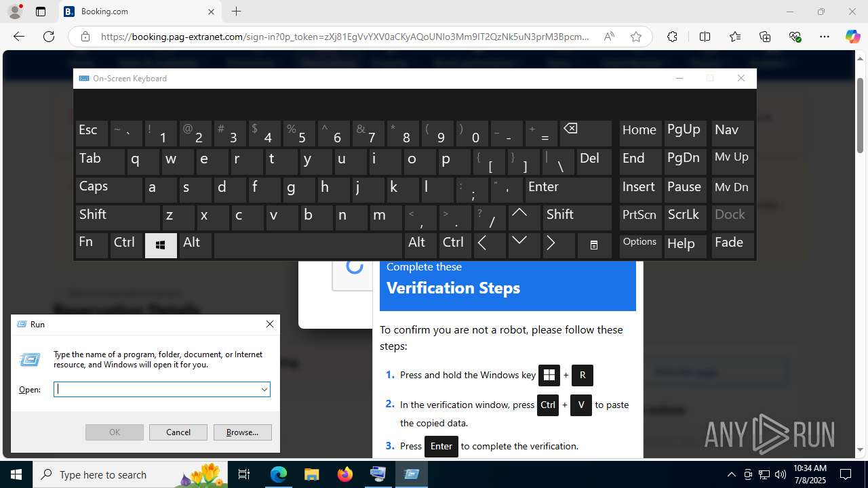Go back in the Edge browser
The height and width of the screenshot is (488, 868).
(x=19, y=37)
